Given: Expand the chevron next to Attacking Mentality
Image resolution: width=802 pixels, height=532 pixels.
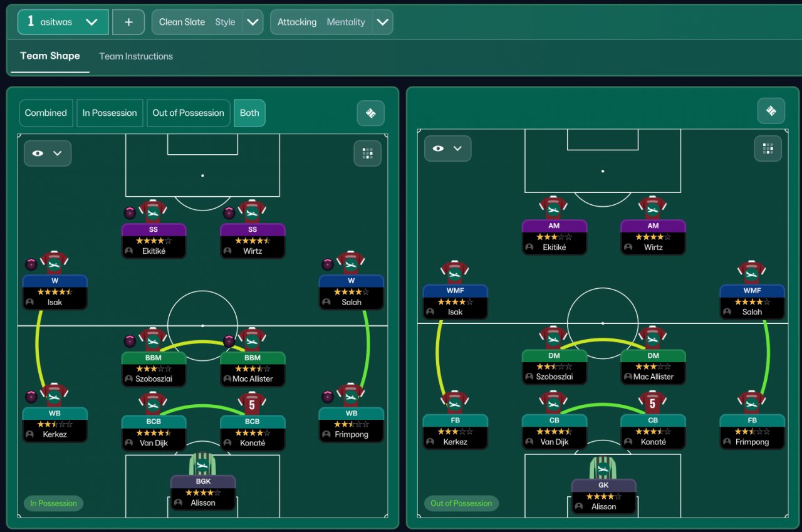Looking at the screenshot, I should 382,22.
